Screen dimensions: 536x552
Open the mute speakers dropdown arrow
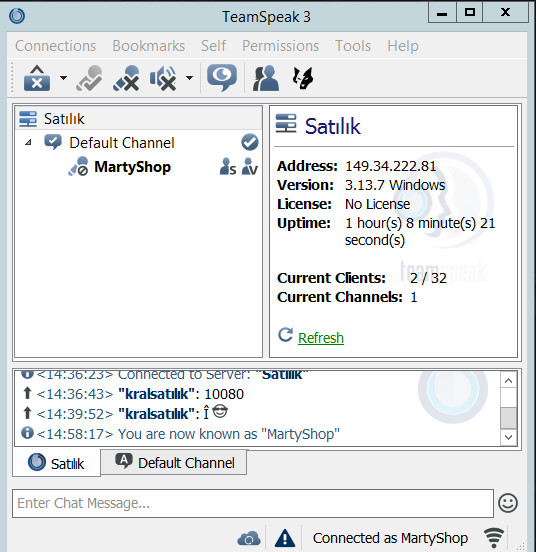click(x=189, y=77)
